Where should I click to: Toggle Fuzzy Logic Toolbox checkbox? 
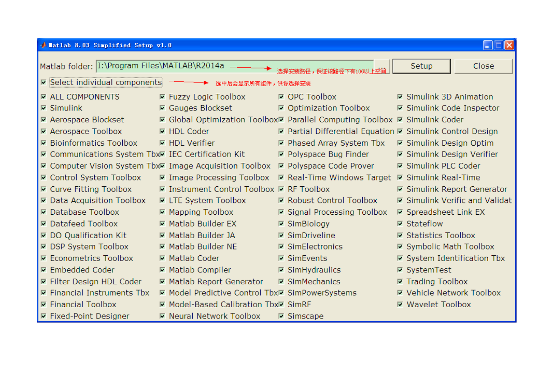(162, 97)
